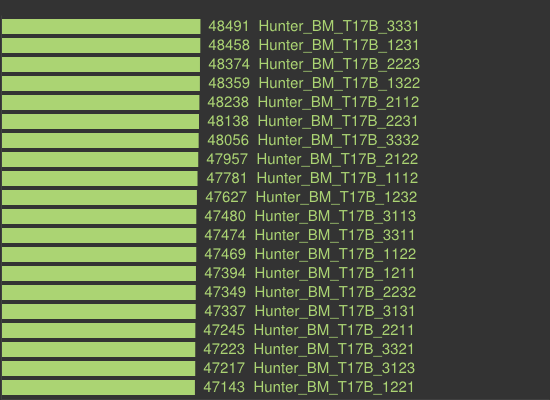Open the Hunter_BM_T17B_1322 profile label
550x400 pixels.
[x=339, y=83]
